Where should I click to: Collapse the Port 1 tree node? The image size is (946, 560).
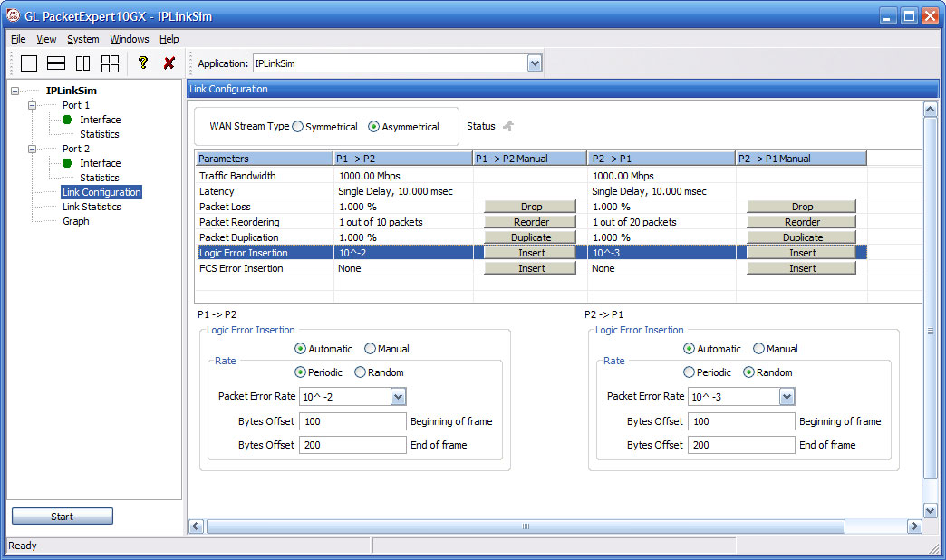click(x=32, y=106)
